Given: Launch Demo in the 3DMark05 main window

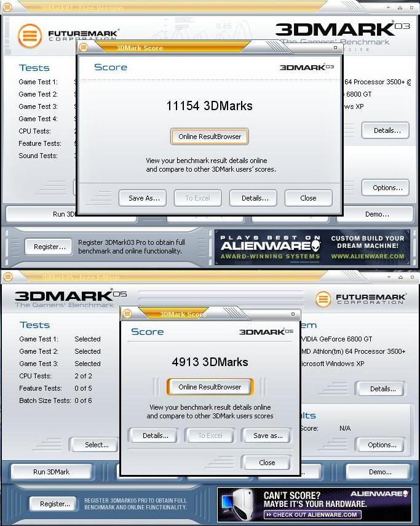Looking at the screenshot, I should click(x=378, y=472).
